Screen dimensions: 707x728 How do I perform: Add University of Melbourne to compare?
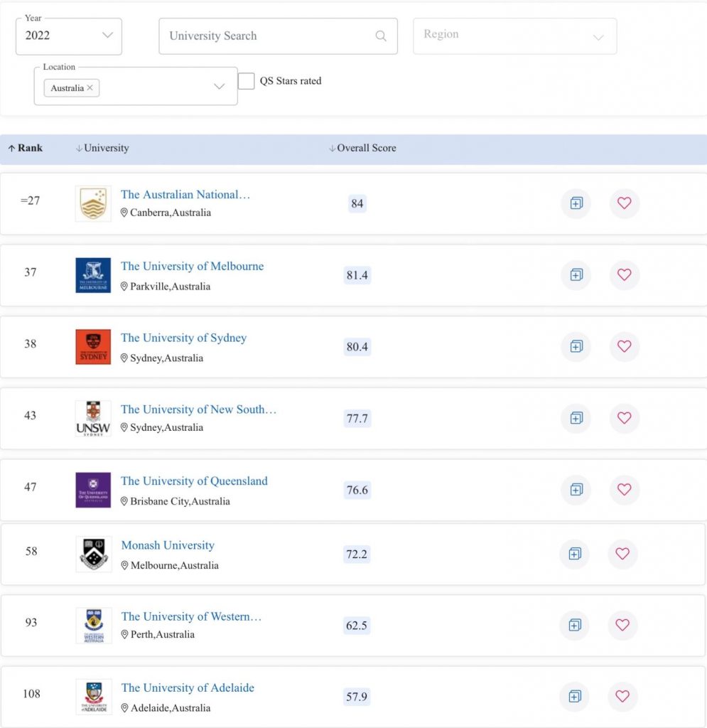(x=576, y=275)
